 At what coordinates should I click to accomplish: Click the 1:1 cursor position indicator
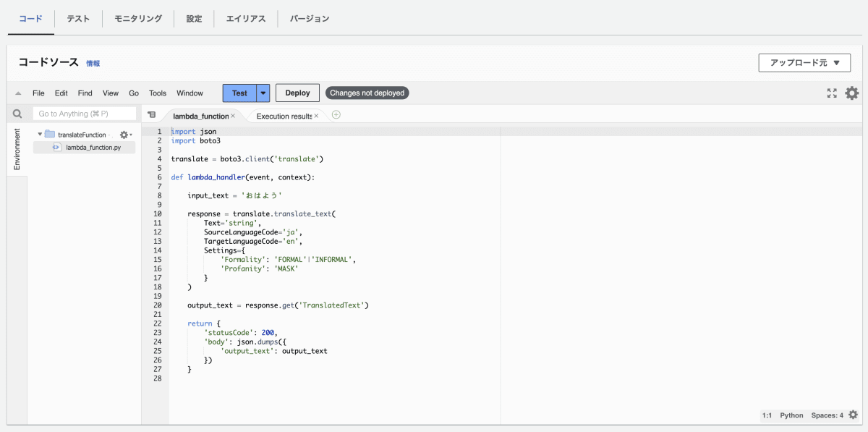(767, 415)
